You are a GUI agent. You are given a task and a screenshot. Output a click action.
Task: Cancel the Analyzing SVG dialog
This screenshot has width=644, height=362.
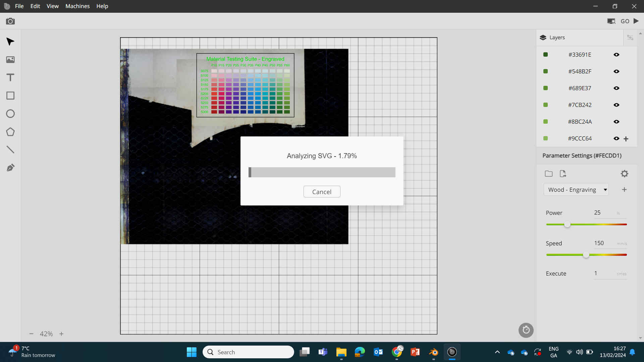tap(322, 192)
